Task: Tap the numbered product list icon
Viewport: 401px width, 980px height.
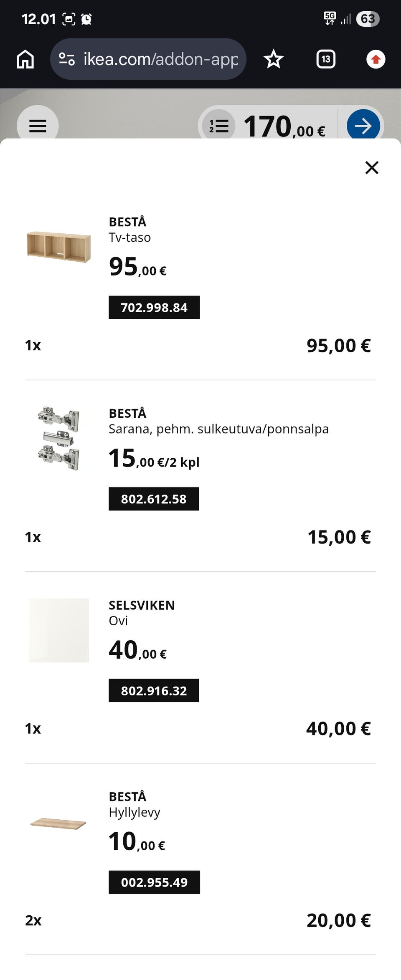Action: (x=219, y=126)
